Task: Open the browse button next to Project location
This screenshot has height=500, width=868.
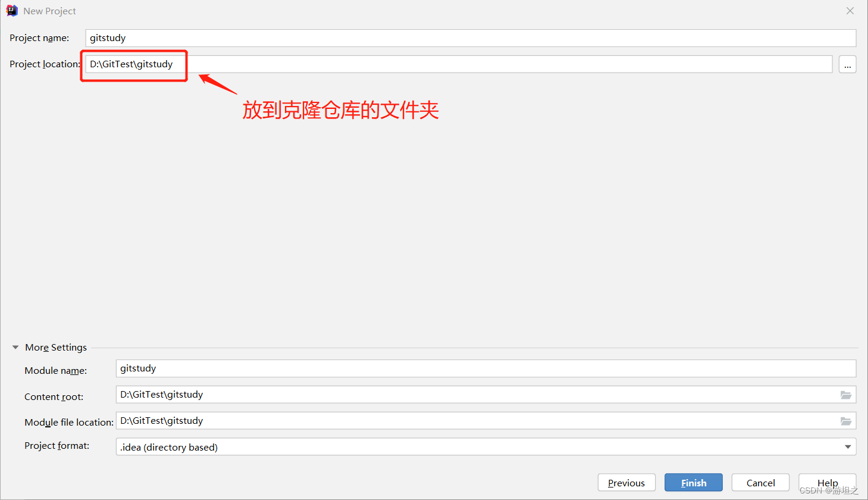Action: [847, 64]
